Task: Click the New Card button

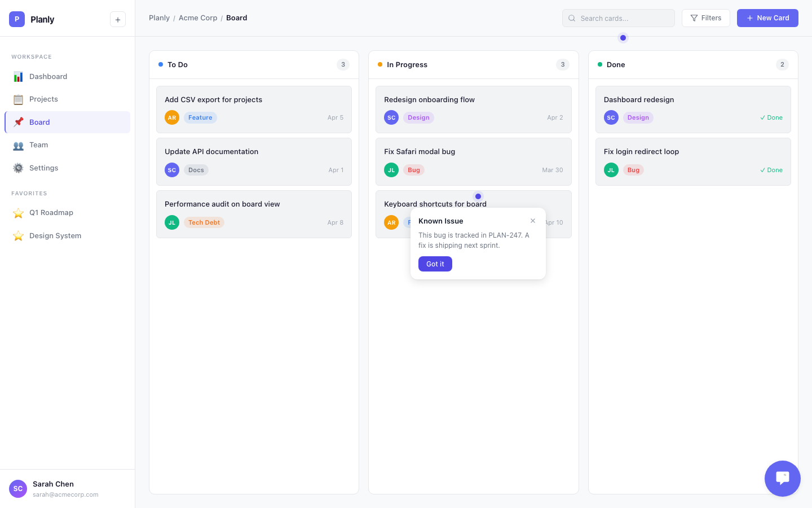Action: tap(767, 18)
